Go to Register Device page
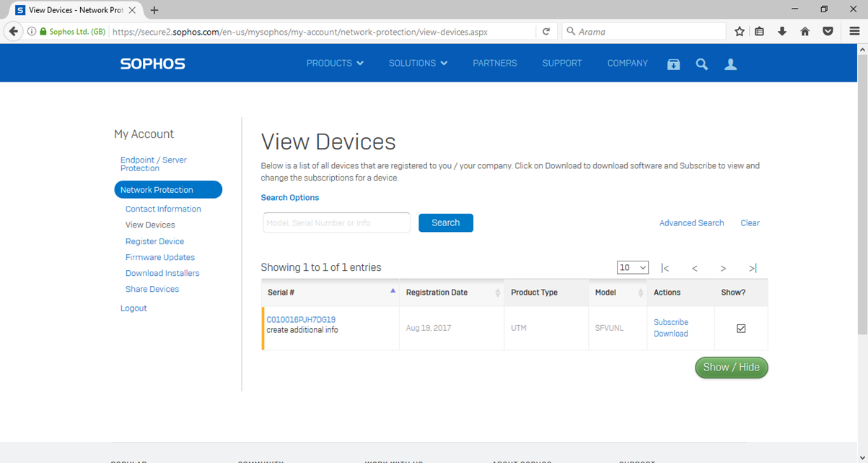The width and height of the screenshot is (868, 463). pos(154,241)
